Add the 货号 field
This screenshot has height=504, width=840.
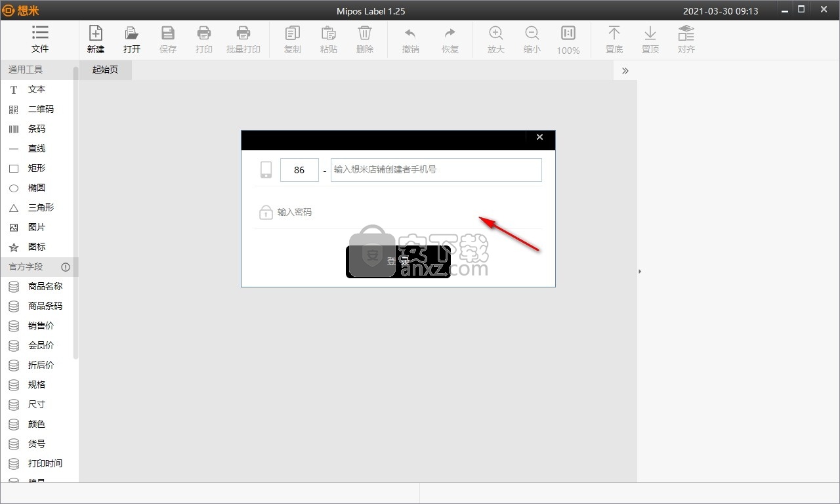pos(37,444)
